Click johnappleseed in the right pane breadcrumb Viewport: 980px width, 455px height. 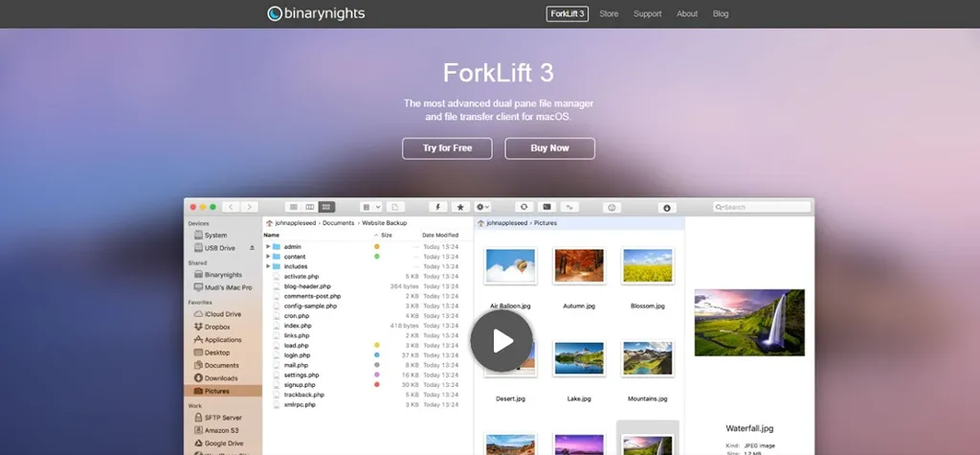pos(507,223)
